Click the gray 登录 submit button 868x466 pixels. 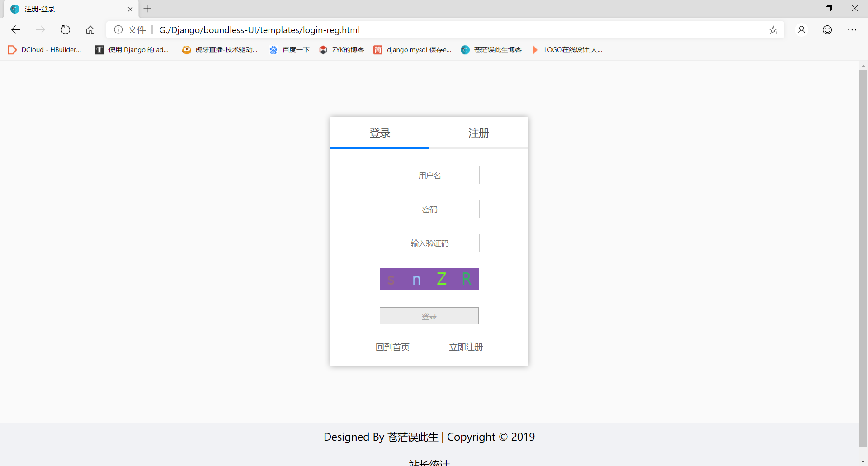click(429, 316)
